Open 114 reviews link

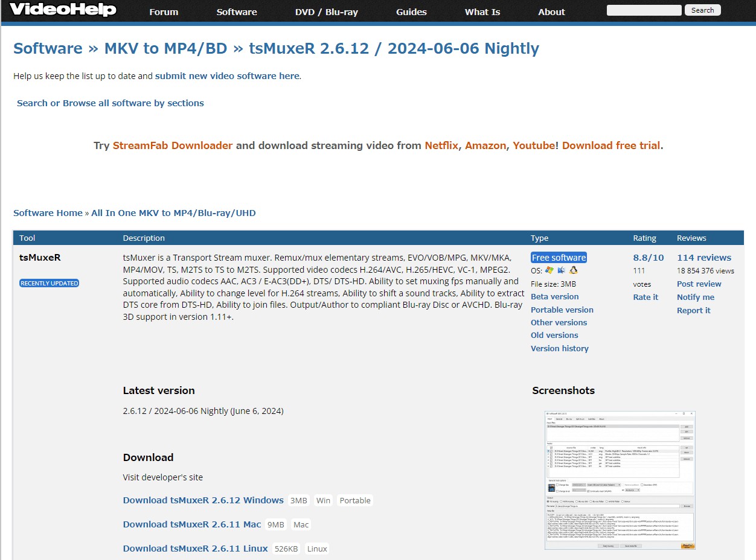[x=704, y=258]
